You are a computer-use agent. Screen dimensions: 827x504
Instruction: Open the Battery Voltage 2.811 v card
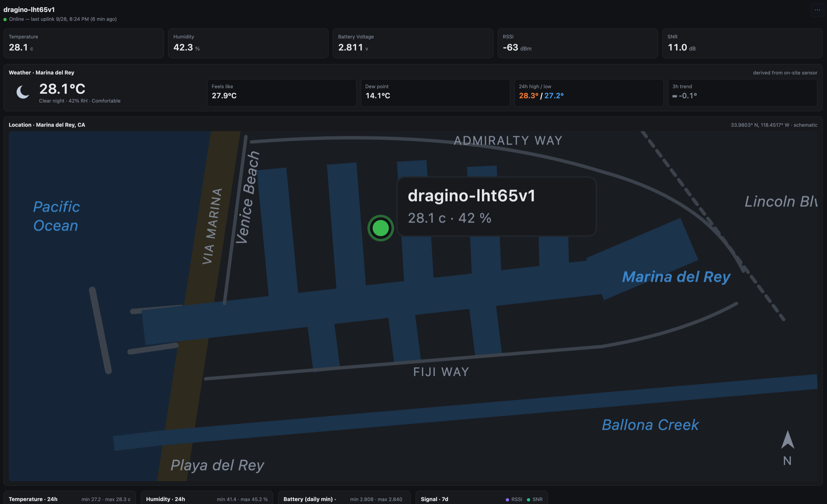413,43
